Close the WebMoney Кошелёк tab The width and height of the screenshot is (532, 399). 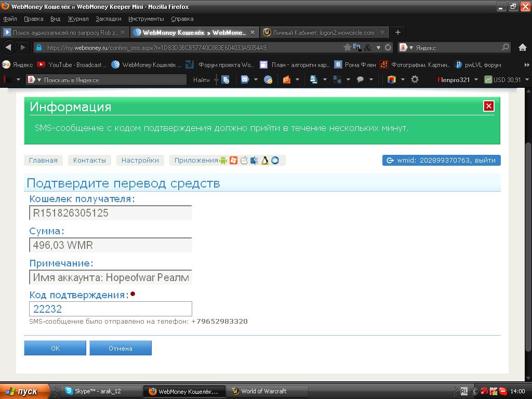tap(252, 32)
